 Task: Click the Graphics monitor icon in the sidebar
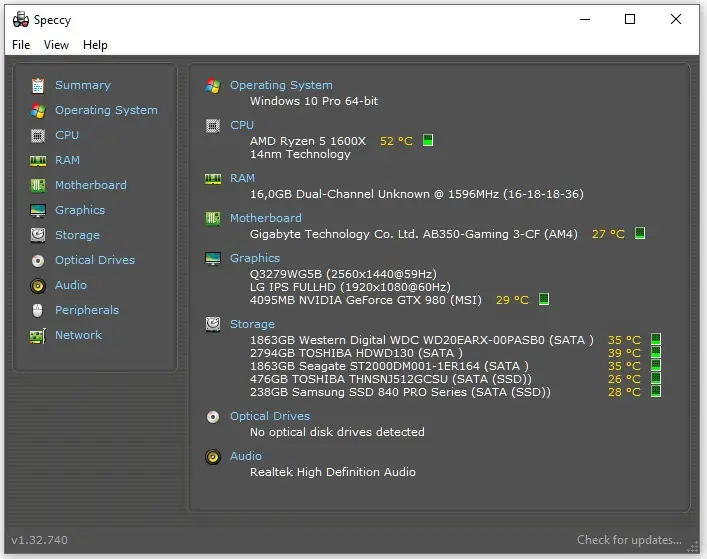pyautogui.click(x=38, y=211)
